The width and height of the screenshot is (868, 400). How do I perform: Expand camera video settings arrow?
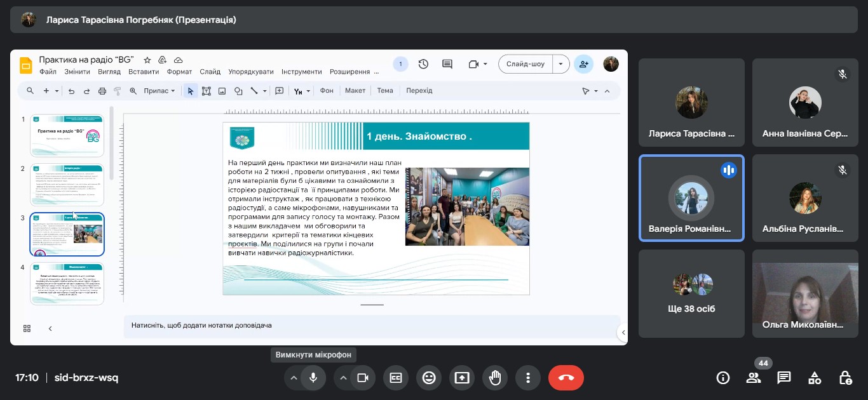click(343, 378)
